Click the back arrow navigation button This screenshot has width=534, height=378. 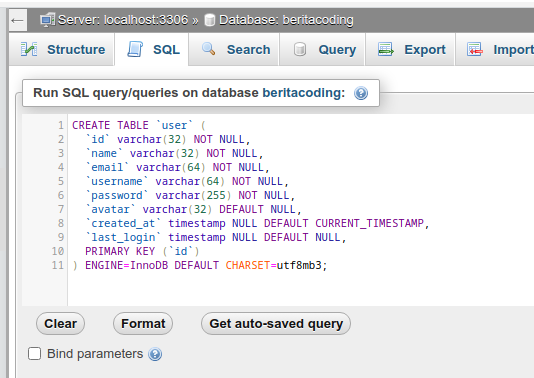tap(18, 20)
